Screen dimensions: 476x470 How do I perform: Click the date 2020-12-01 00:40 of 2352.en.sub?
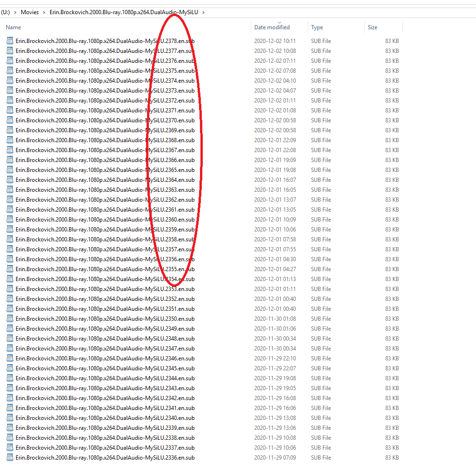275,299
